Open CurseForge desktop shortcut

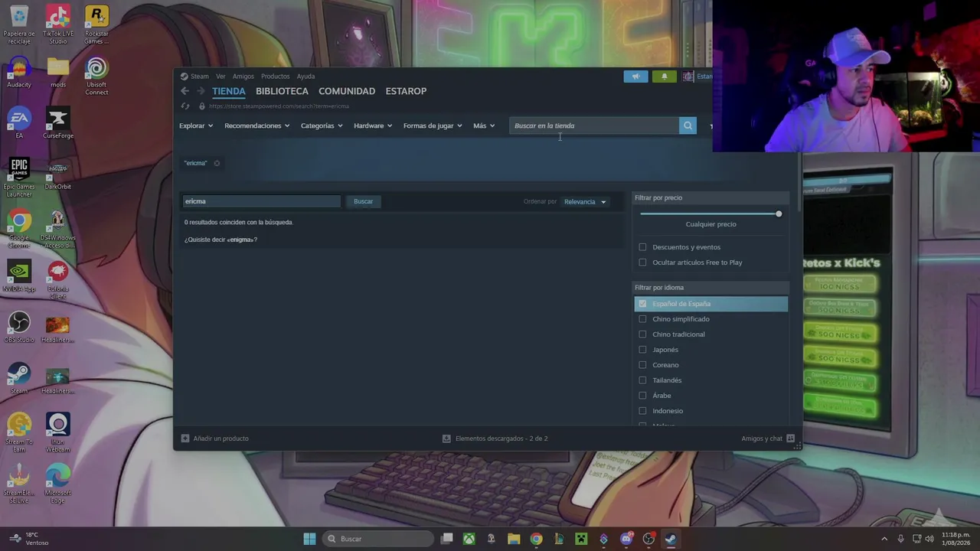(58, 123)
